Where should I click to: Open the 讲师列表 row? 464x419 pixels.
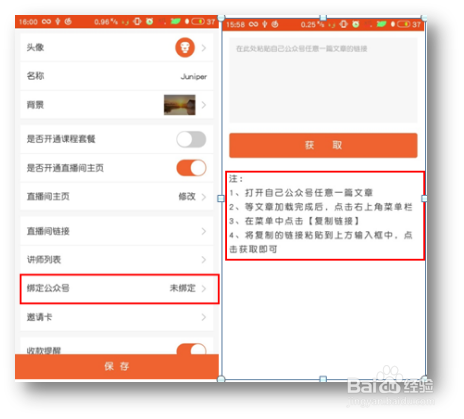(117, 260)
